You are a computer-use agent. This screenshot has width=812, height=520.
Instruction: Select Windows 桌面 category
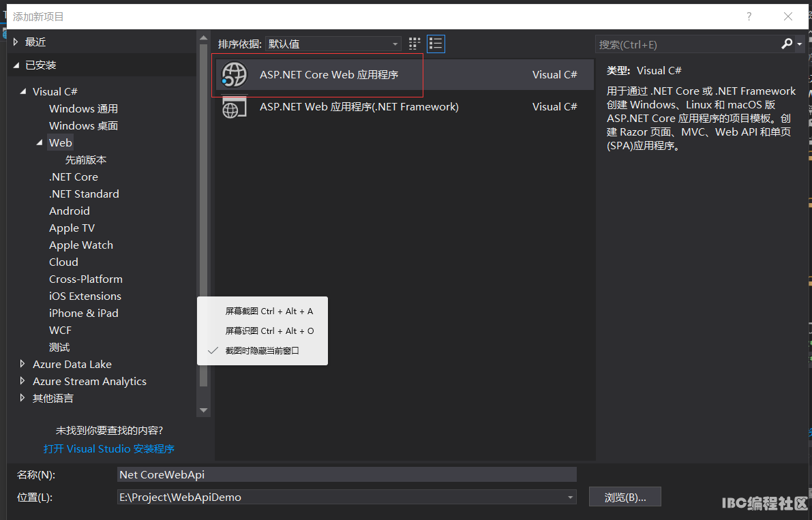[x=83, y=125]
